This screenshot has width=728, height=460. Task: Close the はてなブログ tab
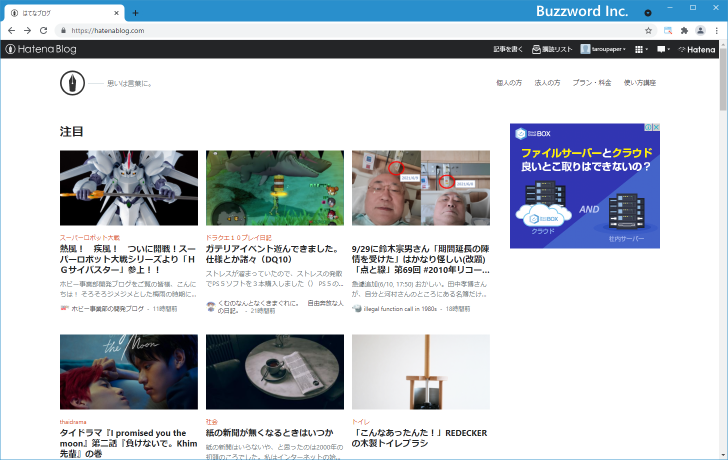117,13
